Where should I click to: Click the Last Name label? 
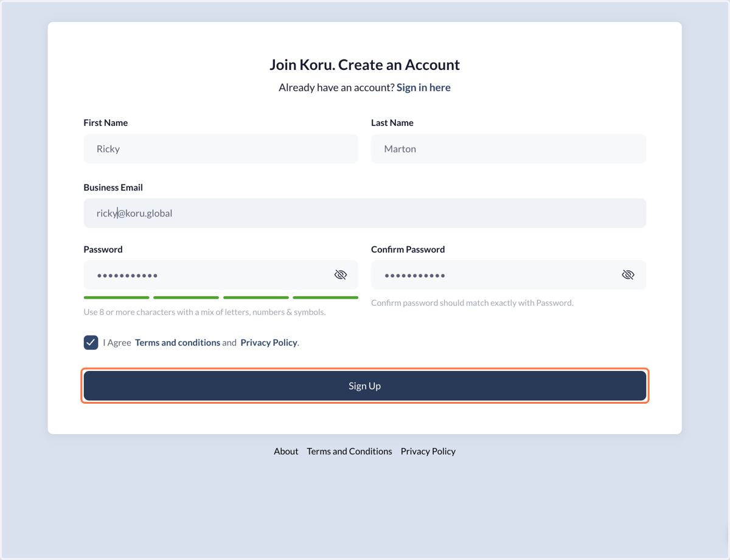point(392,123)
